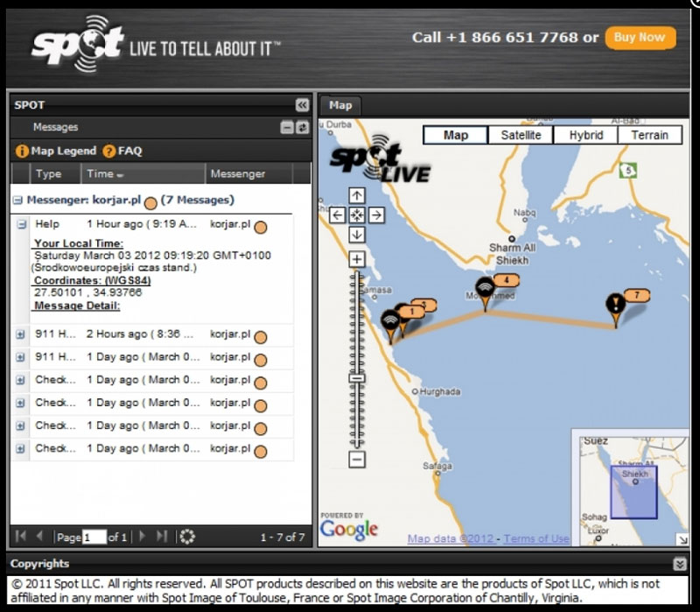Viewport: 700px width, 612px height.
Task: Pan the map down
Action: [356, 235]
